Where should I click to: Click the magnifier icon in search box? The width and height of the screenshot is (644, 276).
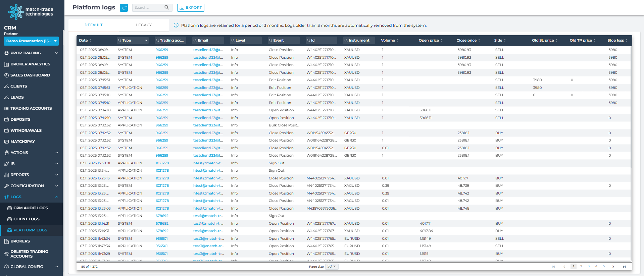click(x=166, y=7)
